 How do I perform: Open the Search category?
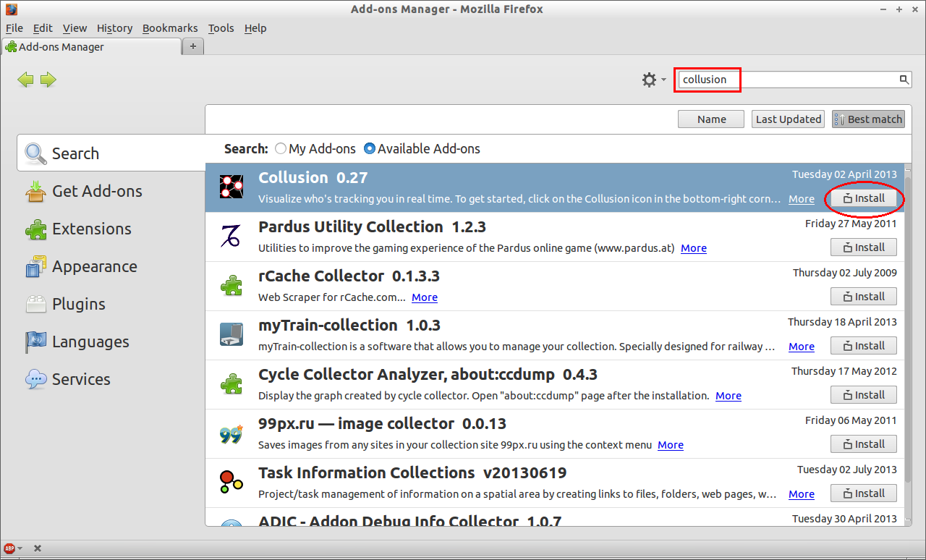pyautogui.click(x=111, y=153)
